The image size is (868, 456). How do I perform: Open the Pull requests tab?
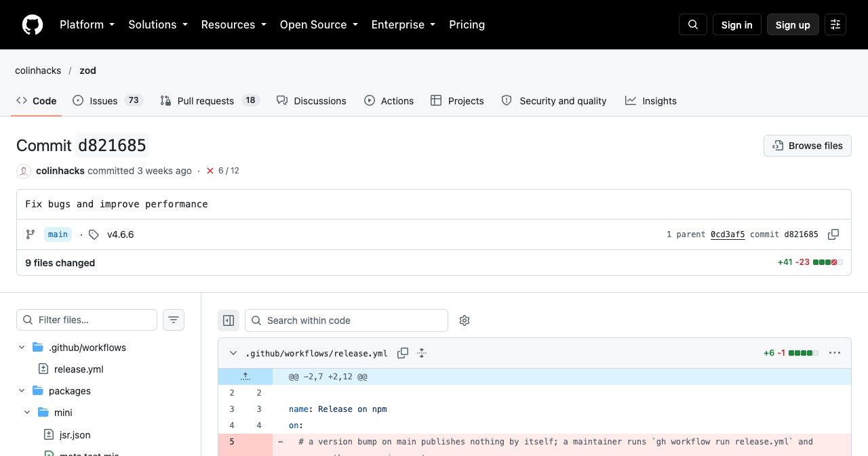pos(210,101)
